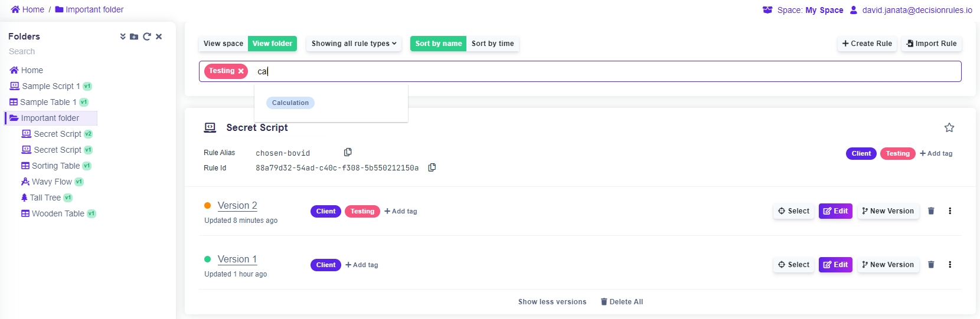Open more options for Version 1
The height and width of the screenshot is (319, 980).
pyautogui.click(x=950, y=265)
